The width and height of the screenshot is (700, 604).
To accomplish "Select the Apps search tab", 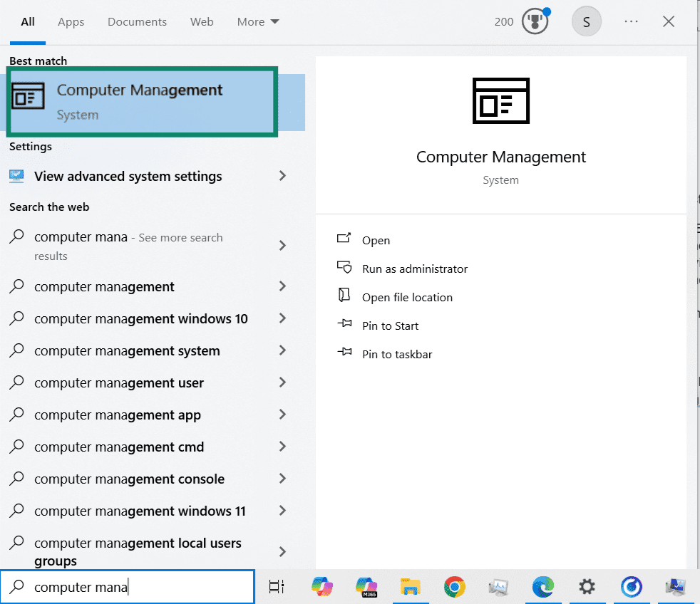I will click(71, 21).
